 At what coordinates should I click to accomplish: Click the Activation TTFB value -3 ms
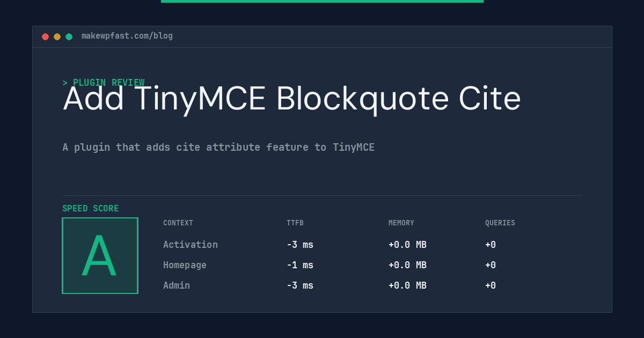coord(300,245)
